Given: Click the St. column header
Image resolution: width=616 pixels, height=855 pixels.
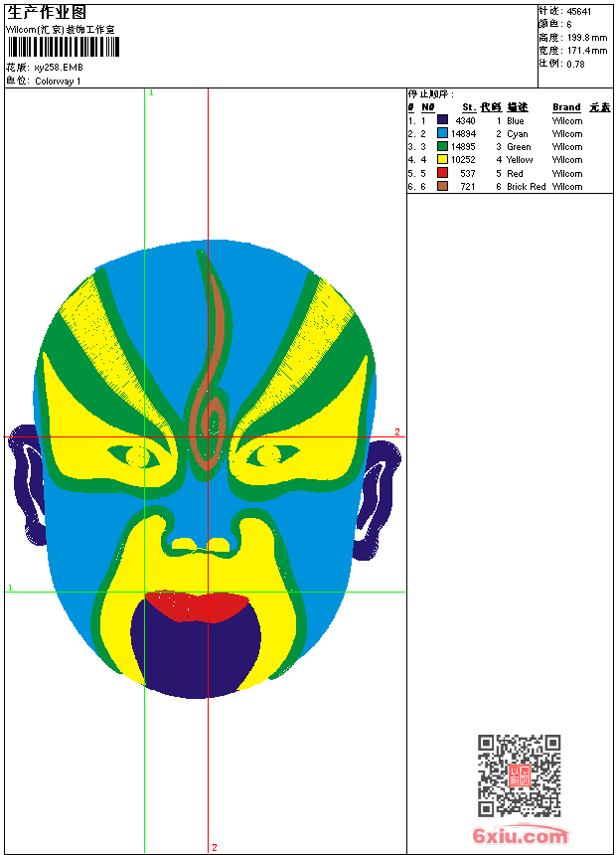Looking at the screenshot, I should [x=469, y=107].
